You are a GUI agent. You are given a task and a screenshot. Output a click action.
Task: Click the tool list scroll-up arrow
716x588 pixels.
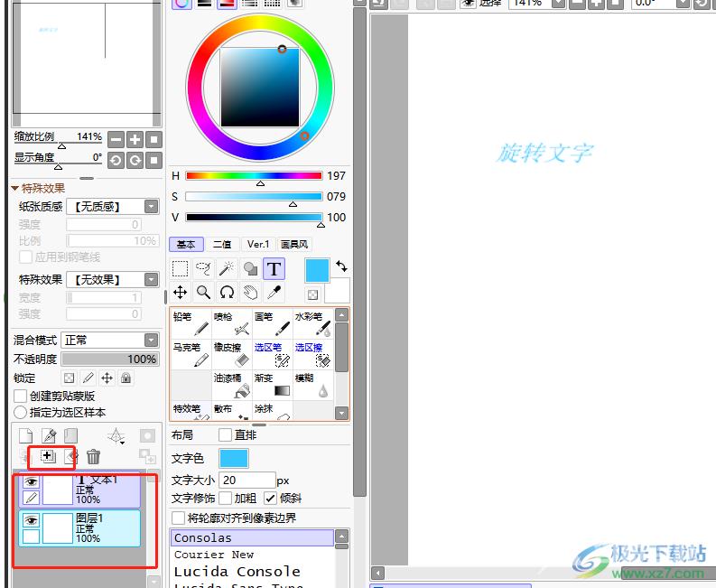[341, 315]
